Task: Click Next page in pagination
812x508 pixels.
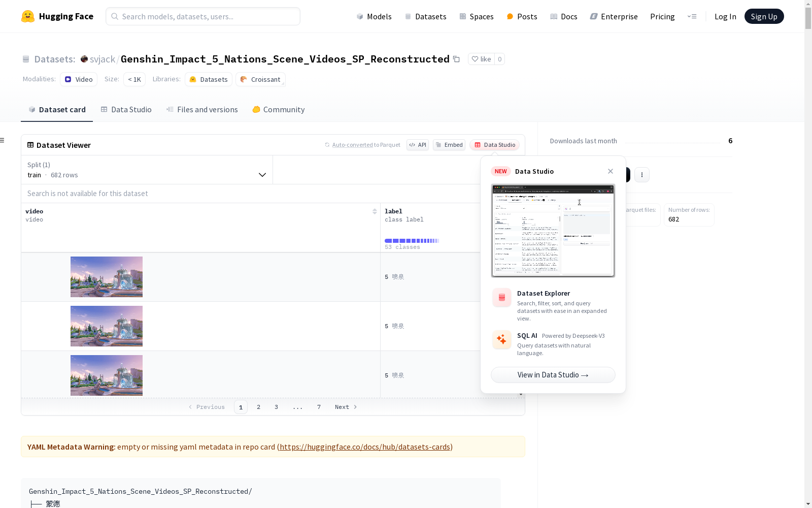Action: point(346,407)
